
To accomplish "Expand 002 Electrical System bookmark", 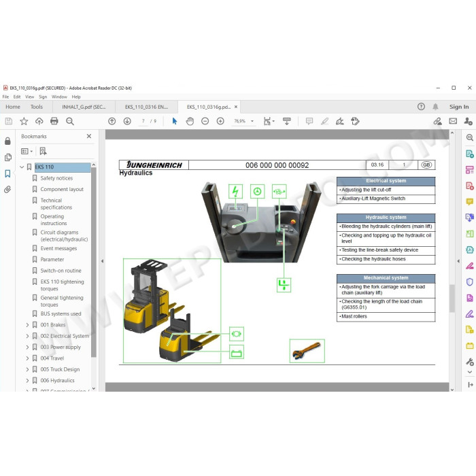I will coord(27,336).
